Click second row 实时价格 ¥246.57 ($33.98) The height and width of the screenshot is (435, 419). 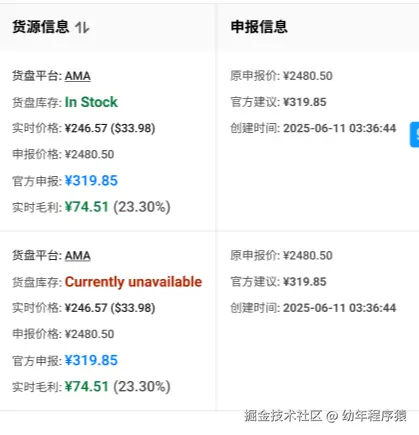click(x=110, y=308)
